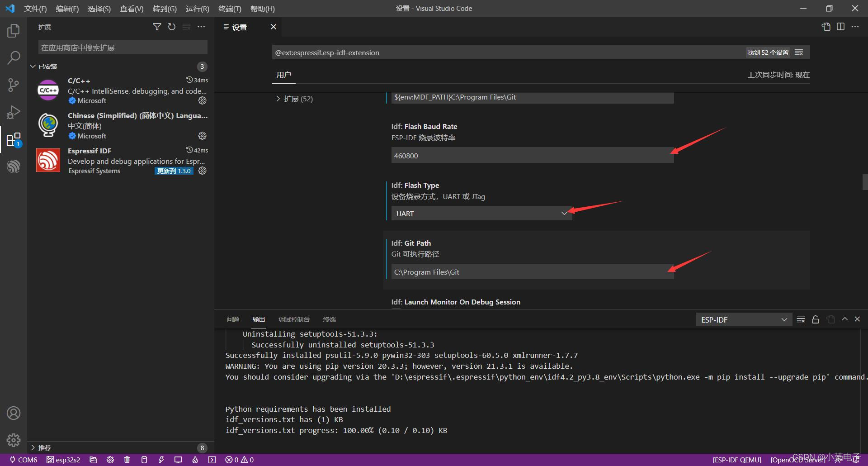Screen dimensions: 868x466
Task: Clear the settings search filter
Action: point(799,52)
